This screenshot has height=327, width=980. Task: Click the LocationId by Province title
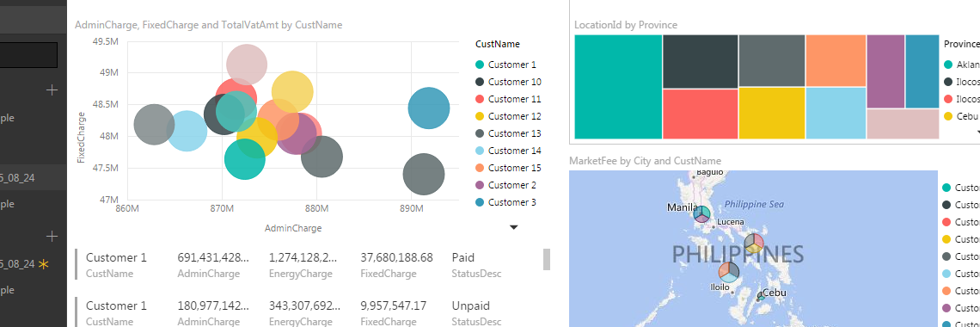pos(626,25)
